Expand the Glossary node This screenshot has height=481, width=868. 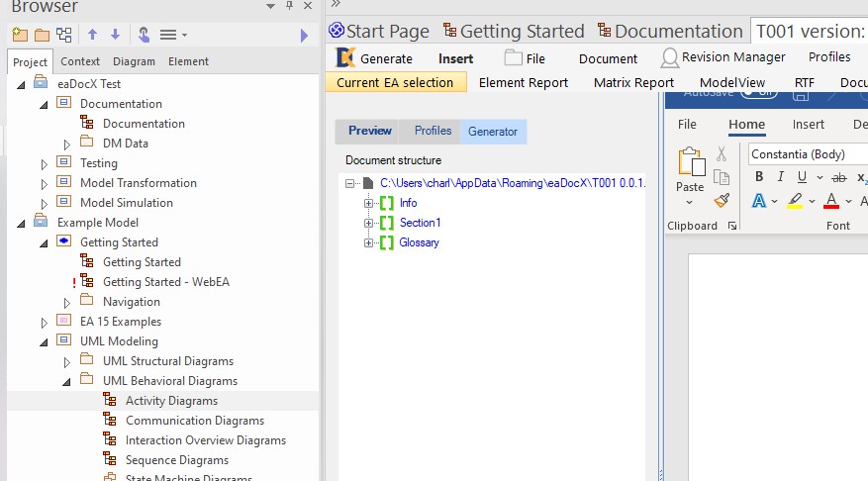pos(368,243)
